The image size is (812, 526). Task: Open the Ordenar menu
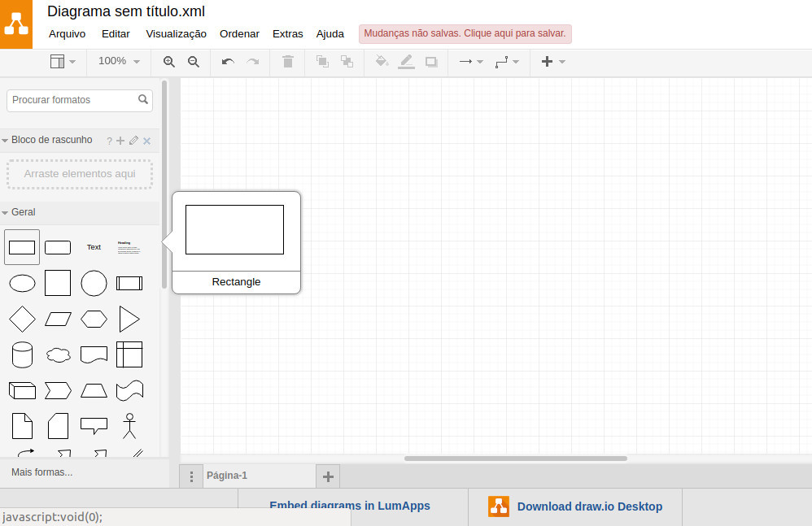coord(239,33)
